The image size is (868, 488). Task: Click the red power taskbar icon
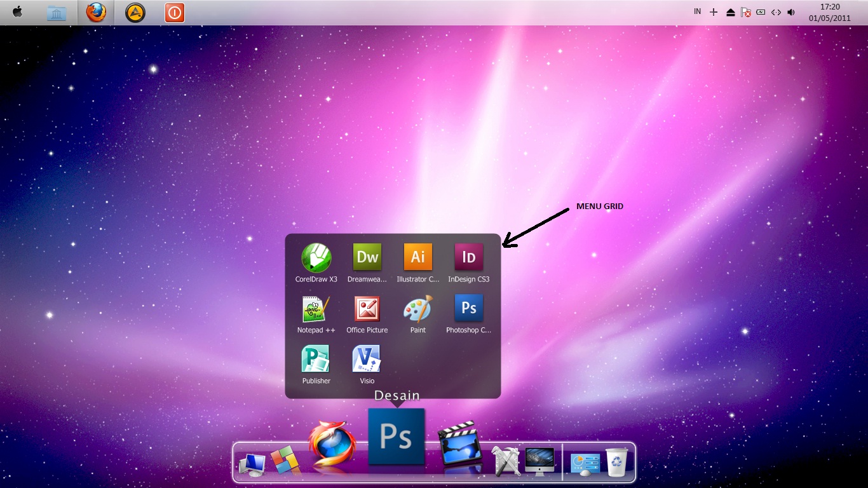175,13
